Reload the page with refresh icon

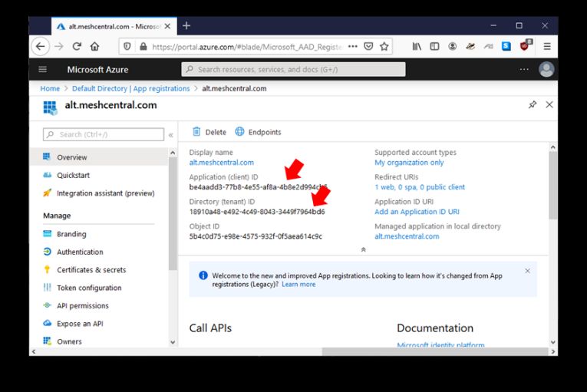tap(77, 46)
